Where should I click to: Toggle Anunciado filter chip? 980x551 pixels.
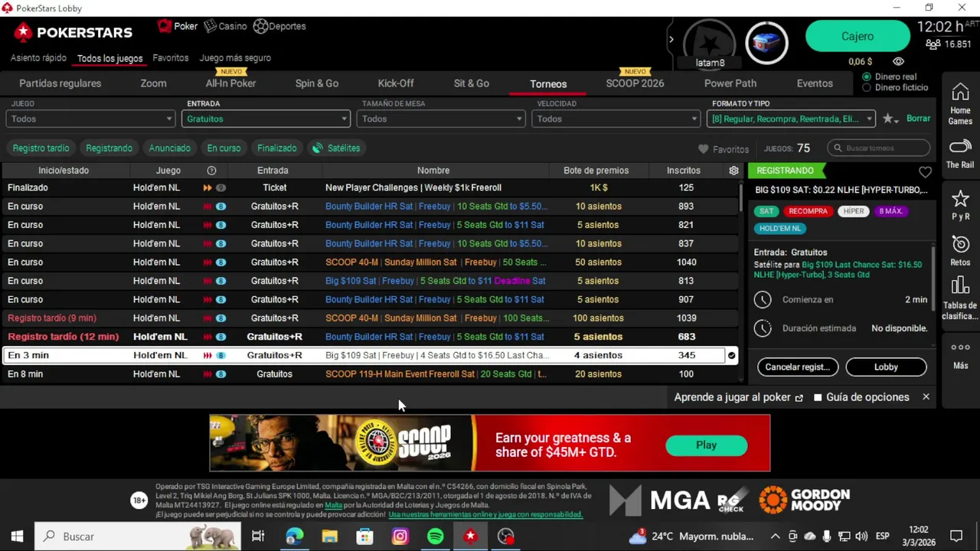(x=169, y=148)
